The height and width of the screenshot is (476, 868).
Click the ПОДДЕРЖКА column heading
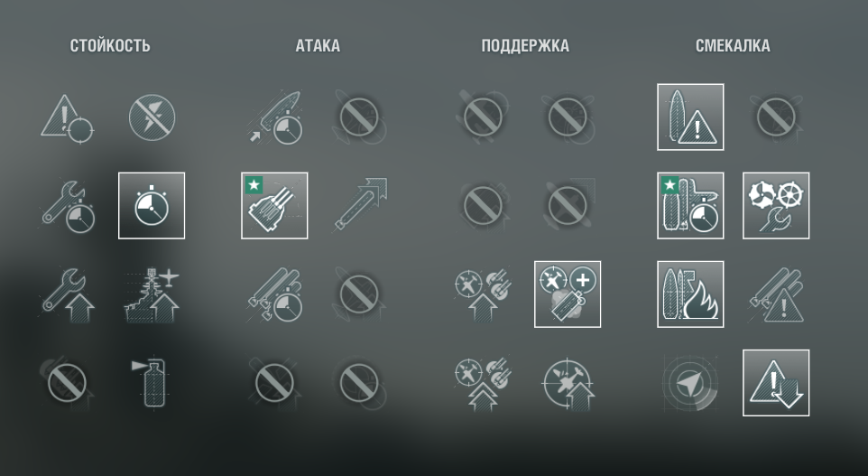tap(525, 45)
